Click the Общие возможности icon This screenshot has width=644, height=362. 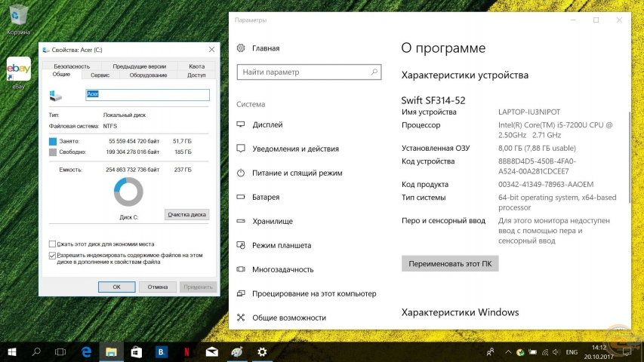click(241, 318)
